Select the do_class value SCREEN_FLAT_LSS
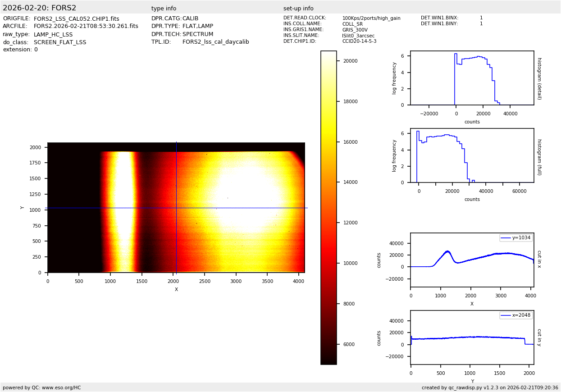Screen dimensions: 561x392 point(60,42)
